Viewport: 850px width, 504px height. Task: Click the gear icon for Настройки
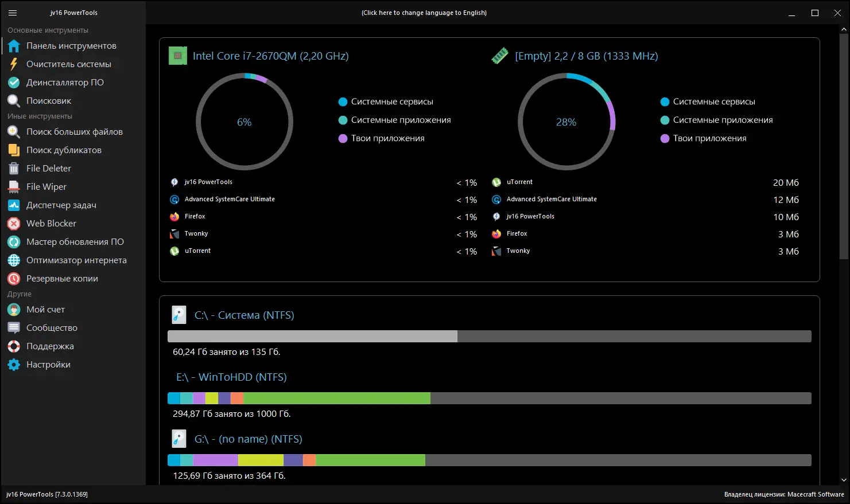14,365
